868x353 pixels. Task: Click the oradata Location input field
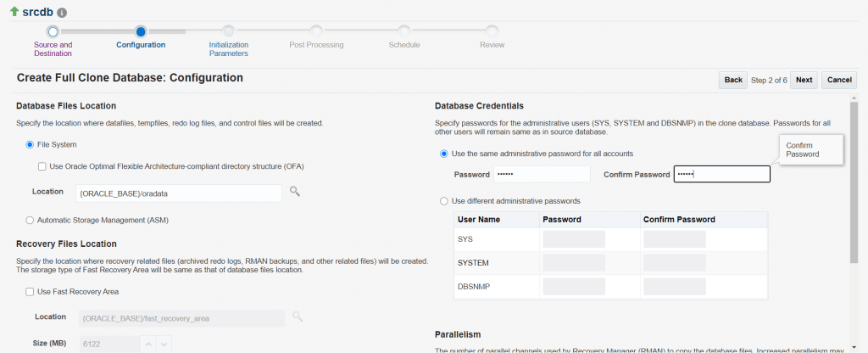(179, 193)
